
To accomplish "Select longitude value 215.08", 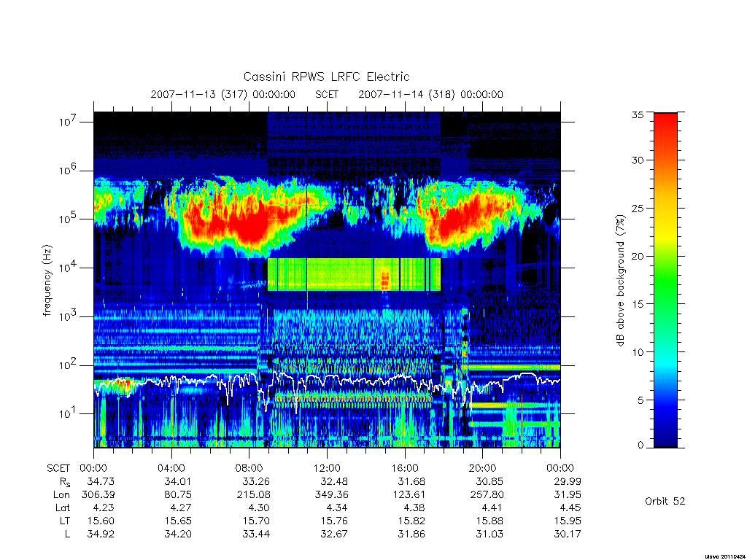I will 253,494.
